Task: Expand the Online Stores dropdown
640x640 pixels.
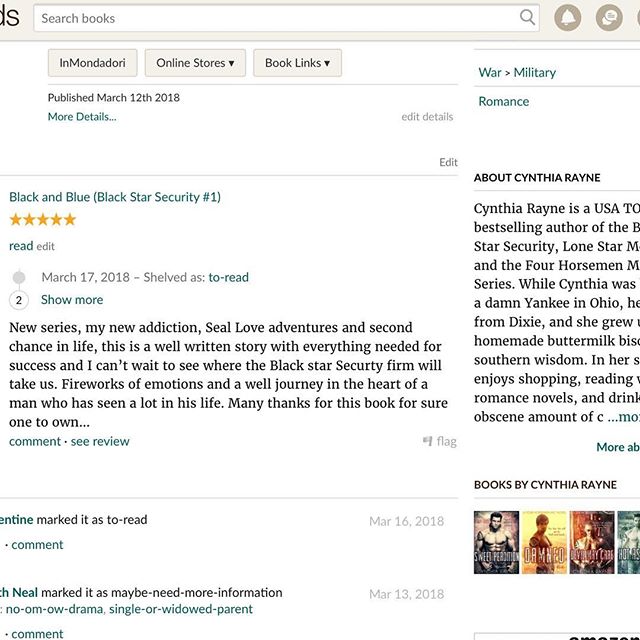Action: 195,63
